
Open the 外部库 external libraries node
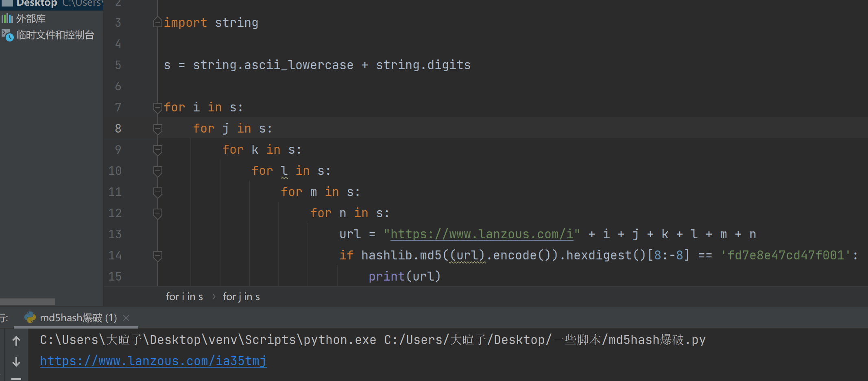pyautogui.click(x=31, y=19)
